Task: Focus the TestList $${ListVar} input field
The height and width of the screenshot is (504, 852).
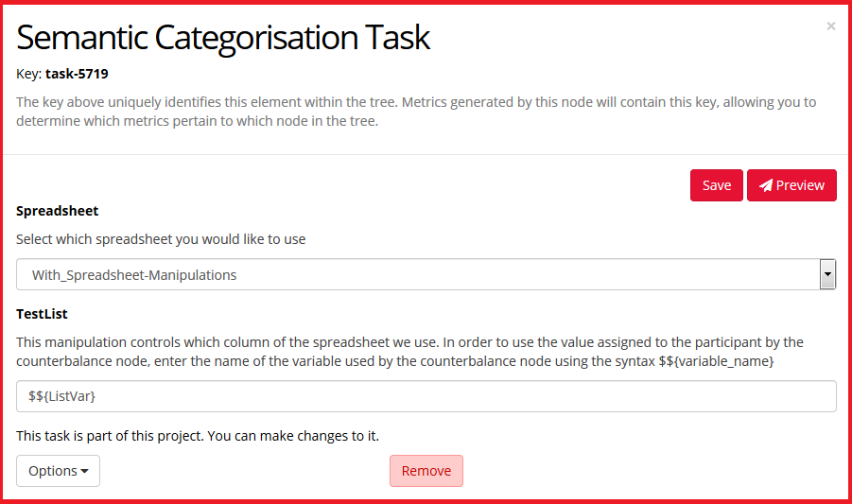Action: [426, 396]
